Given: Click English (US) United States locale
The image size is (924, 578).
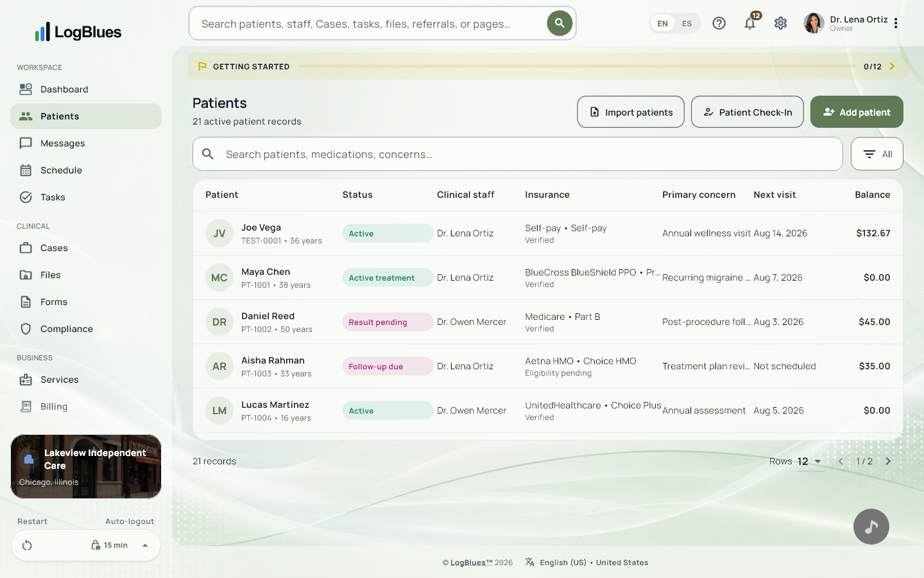Looking at the screenshot, I should tap(594, 563).
